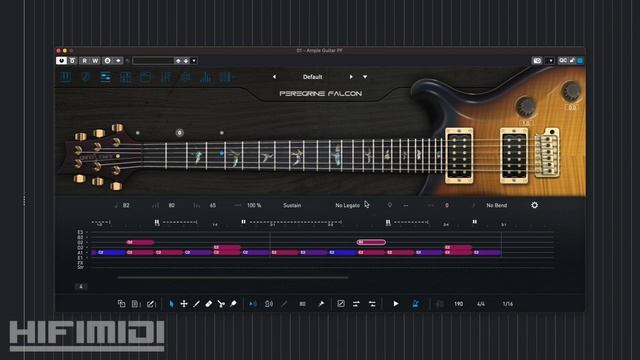Click the small button labeled 4 below grid
This screenshot has width=640, height=360.
[x=81, y=287]
